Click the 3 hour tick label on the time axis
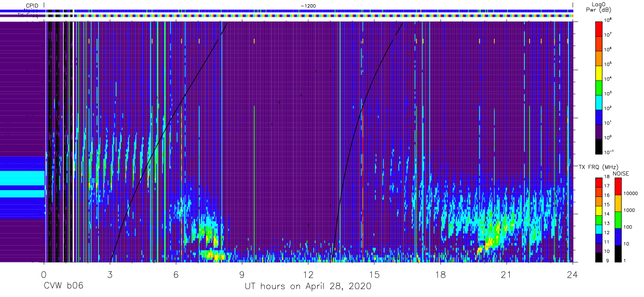The image size is (644, 297). [110, 274]
